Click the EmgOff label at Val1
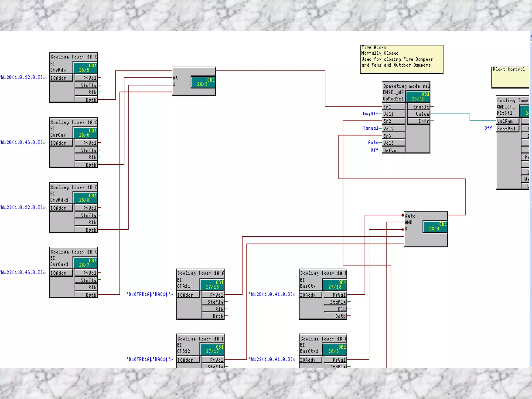Image resolution: width=532 pixels, height=399 pixels. 370,114
